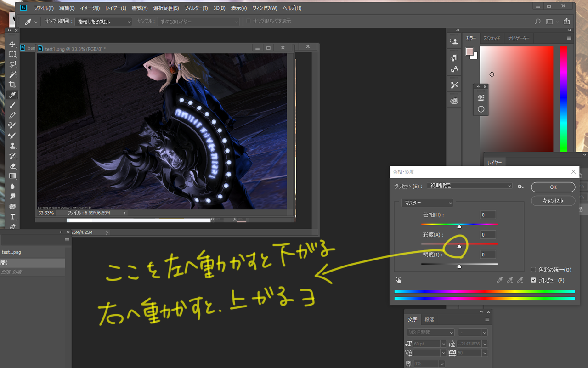Screen dimensions: 588x368
Task: Click the foreground color swatch in Color panel
Action: 469,51
